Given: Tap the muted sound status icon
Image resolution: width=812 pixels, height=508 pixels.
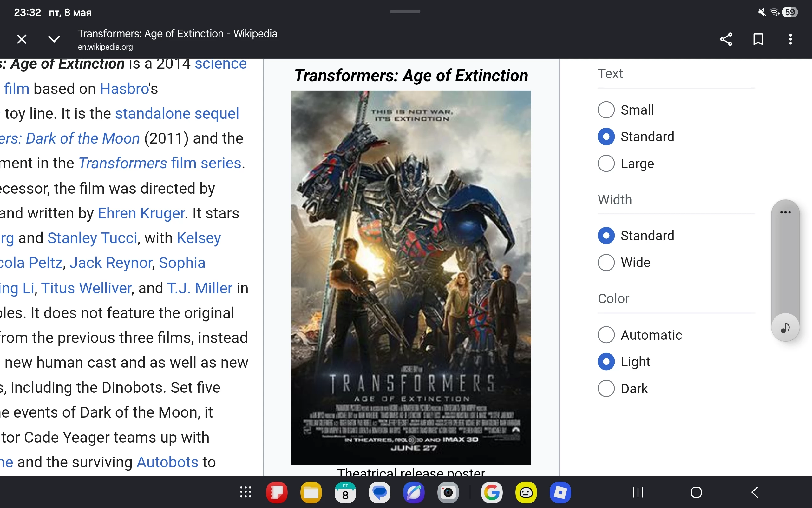Looking at the screenshot, I should pos(762,12).
